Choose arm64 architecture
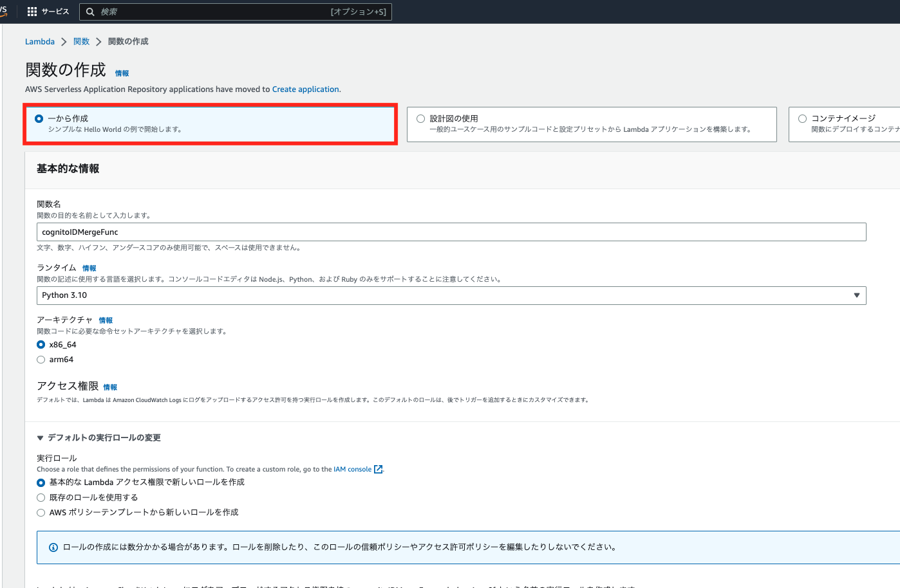 point(41,360)
